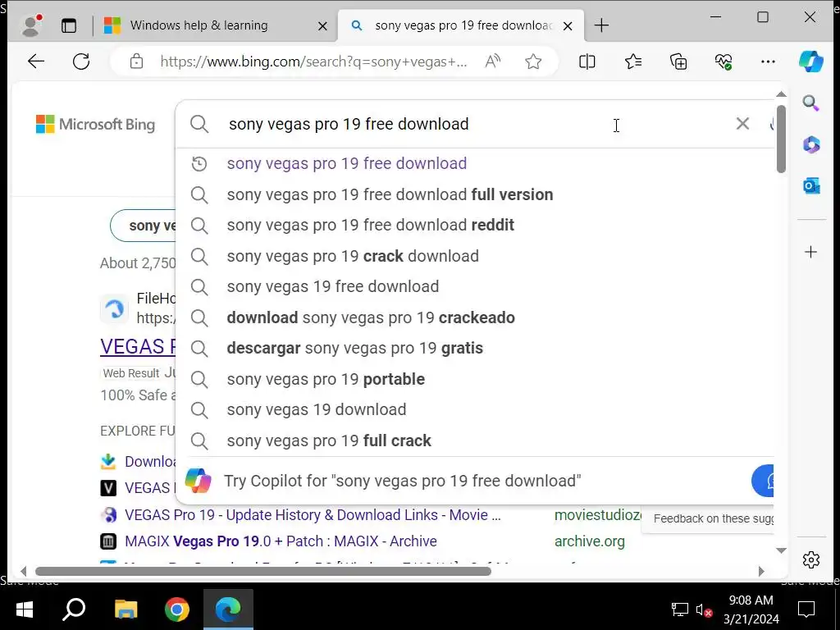Open Settings and more menu
Viewport: 840px width, 630px height.
768,61
